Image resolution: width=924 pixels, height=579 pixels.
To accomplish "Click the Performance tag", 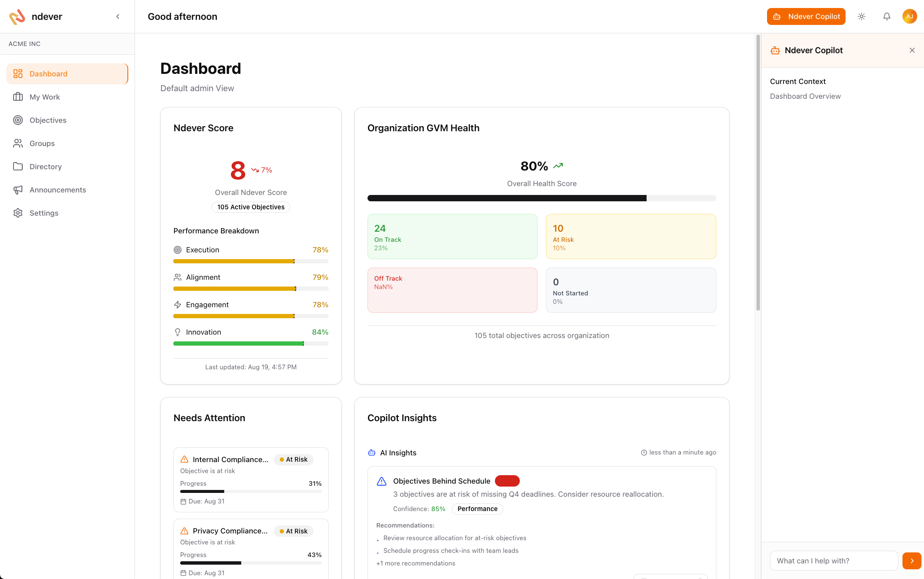I will [x=478, y=509].
